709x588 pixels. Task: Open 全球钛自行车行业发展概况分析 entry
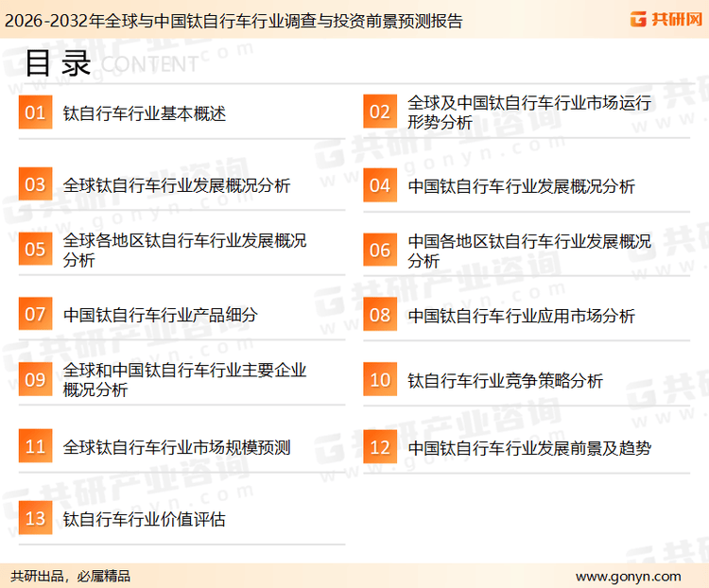176,185
